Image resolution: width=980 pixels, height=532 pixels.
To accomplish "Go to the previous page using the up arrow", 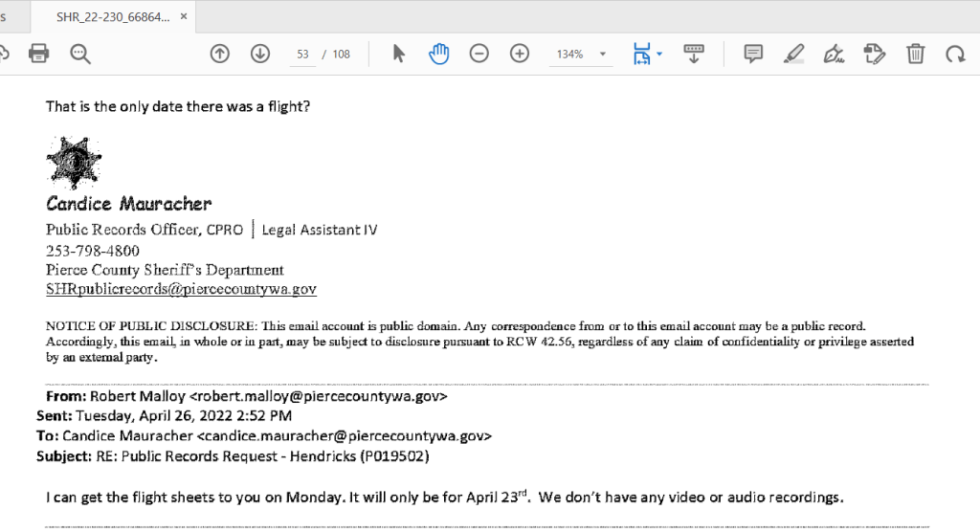I will coord(220,54).
